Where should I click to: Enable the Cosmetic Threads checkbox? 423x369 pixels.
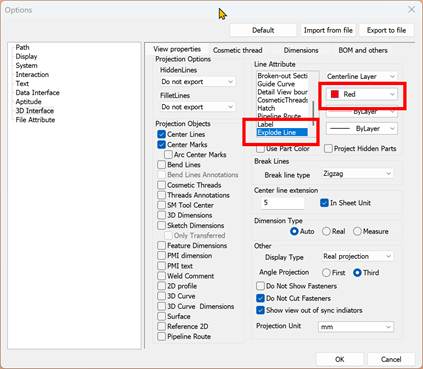[162, 185]
